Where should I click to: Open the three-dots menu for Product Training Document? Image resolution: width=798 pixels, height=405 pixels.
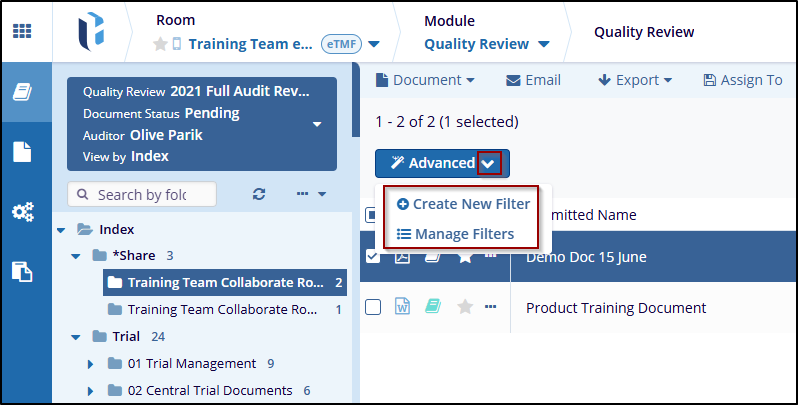(491, 307)
